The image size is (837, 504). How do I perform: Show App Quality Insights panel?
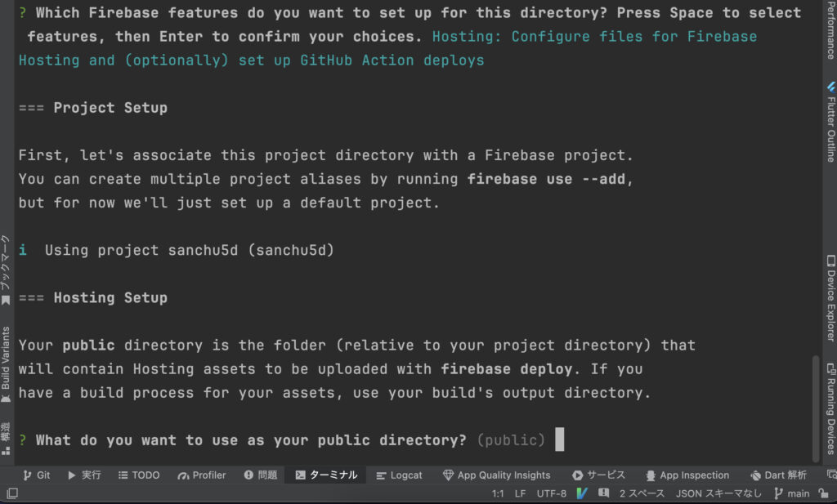(x=496, y=475)
